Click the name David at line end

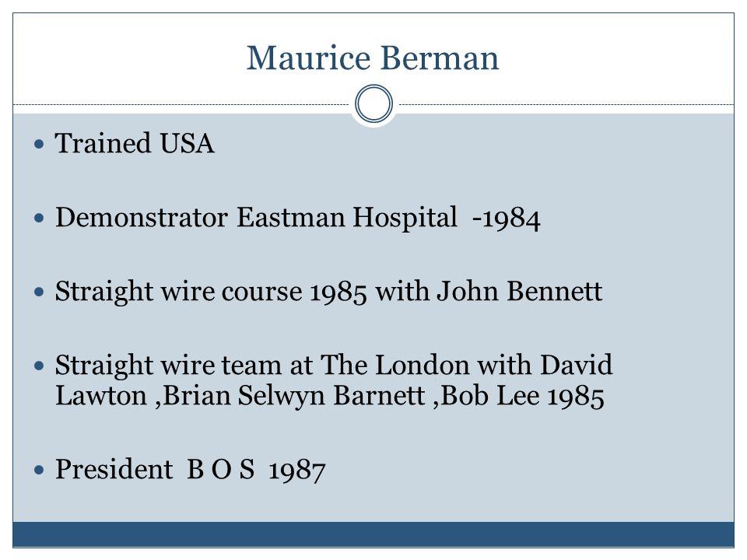(577, 366)
